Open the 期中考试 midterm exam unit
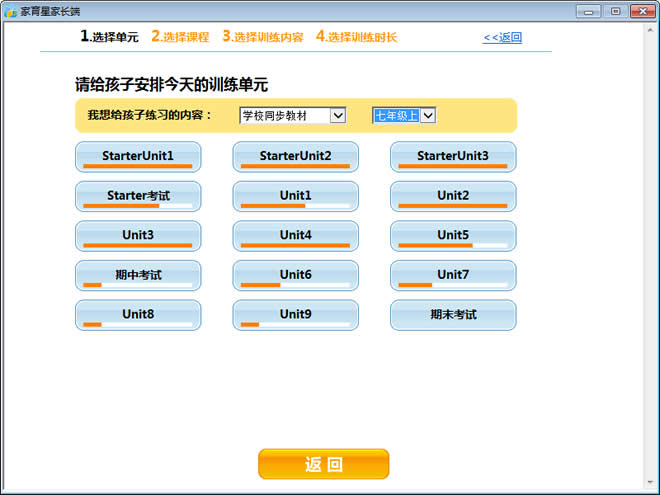Image resolution: width=660 pixels, height=495 pixels. pyautogui.click(x=138, y=276)
